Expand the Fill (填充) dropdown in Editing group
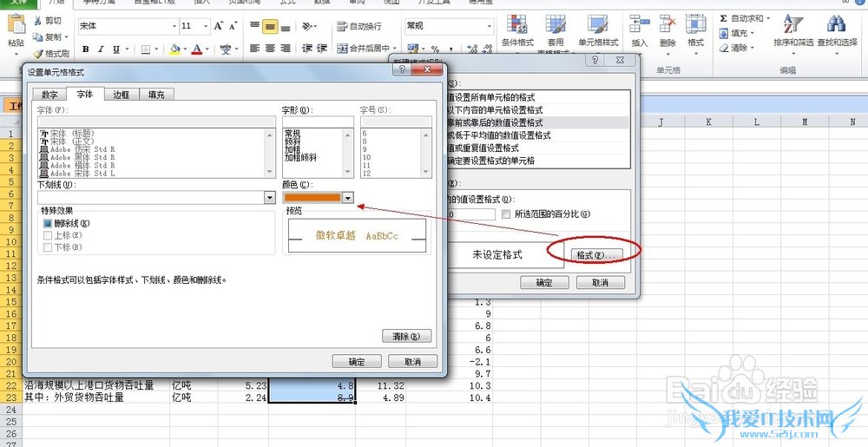Screen dimensions: 868x447 tap(753, 34)
